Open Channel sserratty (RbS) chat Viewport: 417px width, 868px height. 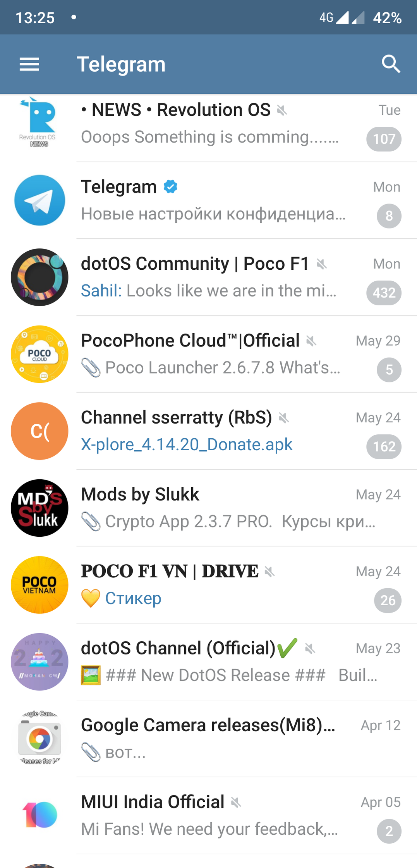tap(208, 431)
